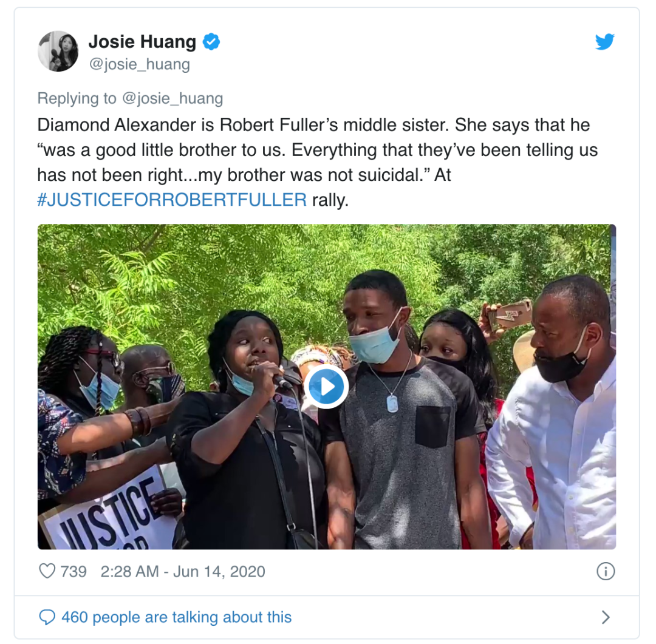Click the @josie_huang handle below the name
This screenshot has height=644, width=656.
[139, 64]
